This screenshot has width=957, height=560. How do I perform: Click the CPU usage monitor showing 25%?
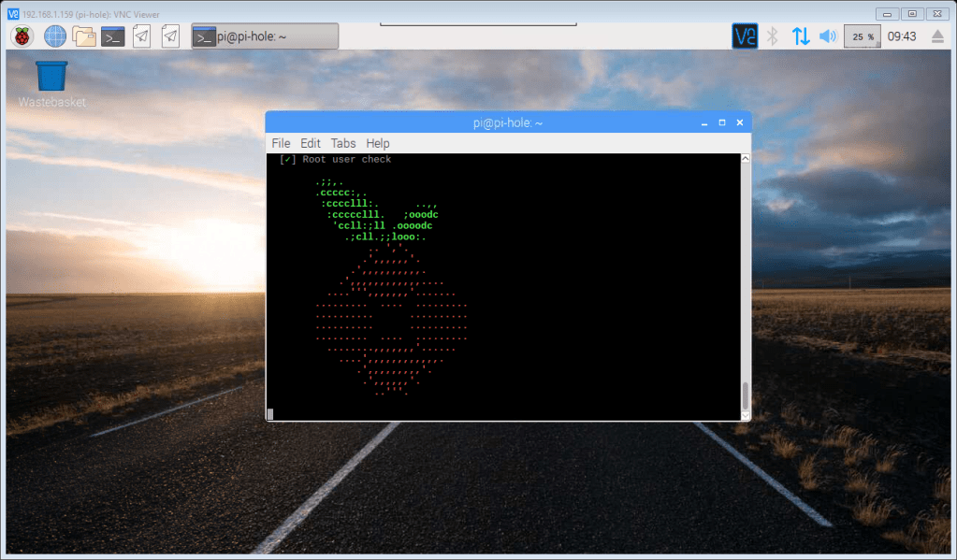(x=862, y=36)
